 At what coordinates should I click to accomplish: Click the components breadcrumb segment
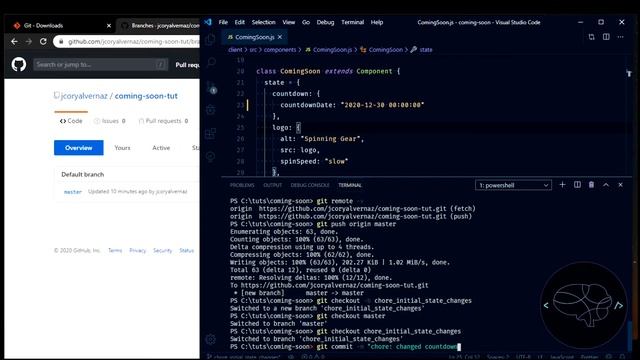280,50
